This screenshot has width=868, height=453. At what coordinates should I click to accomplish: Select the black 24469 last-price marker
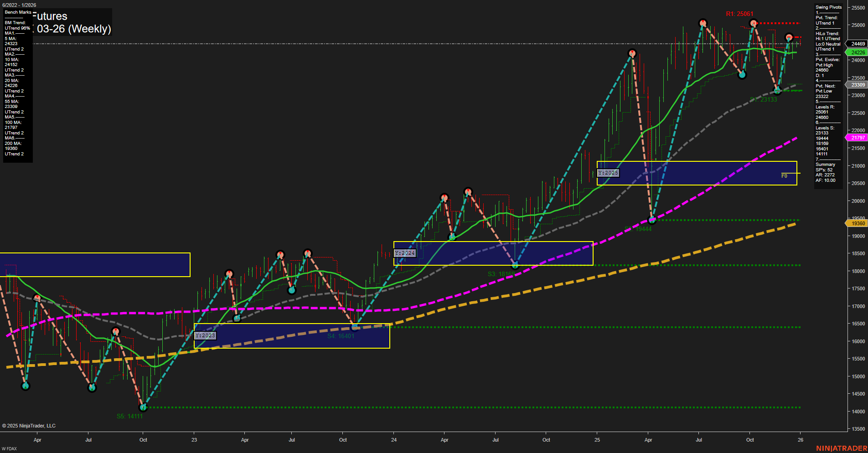pos(856,44)
